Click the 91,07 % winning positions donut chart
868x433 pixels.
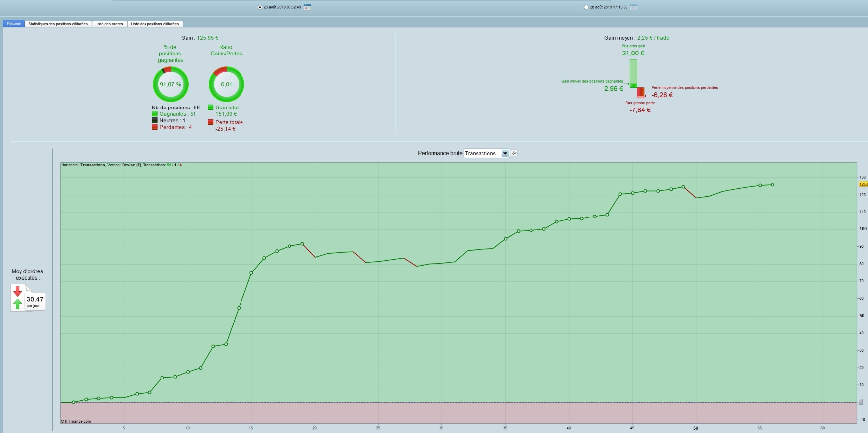coord(171,84)
